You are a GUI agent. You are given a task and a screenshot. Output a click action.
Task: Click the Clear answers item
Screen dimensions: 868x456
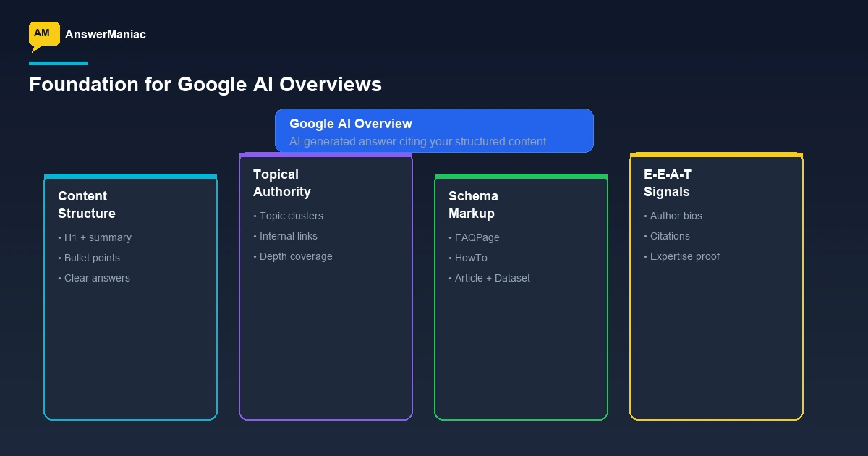point(93,278)
